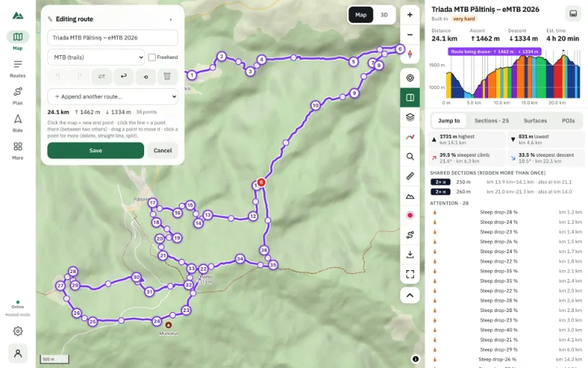Zoom in the map with plus
588x368 pixels.
410,15
